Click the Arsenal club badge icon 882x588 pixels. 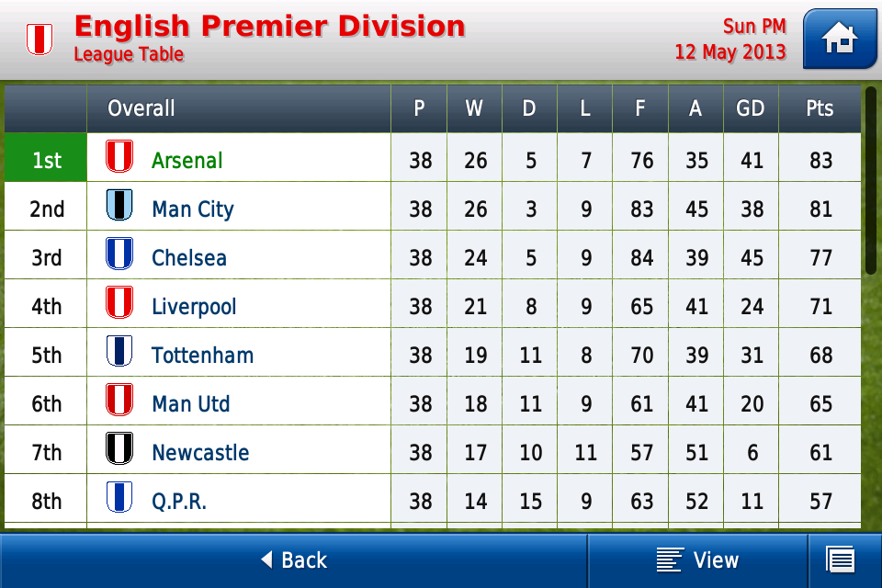119,156
